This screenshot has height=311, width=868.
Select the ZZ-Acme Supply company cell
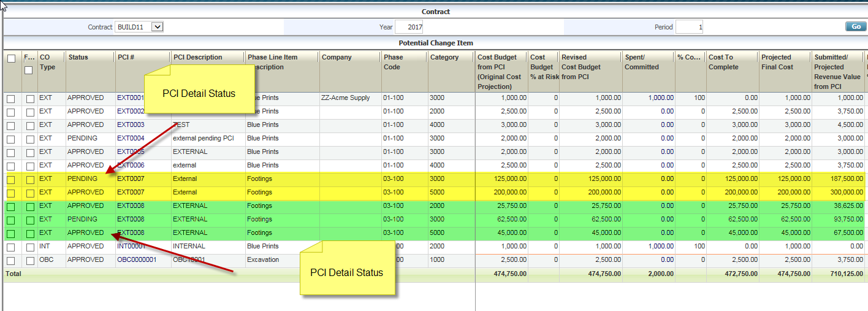click(x=345, y=98)
